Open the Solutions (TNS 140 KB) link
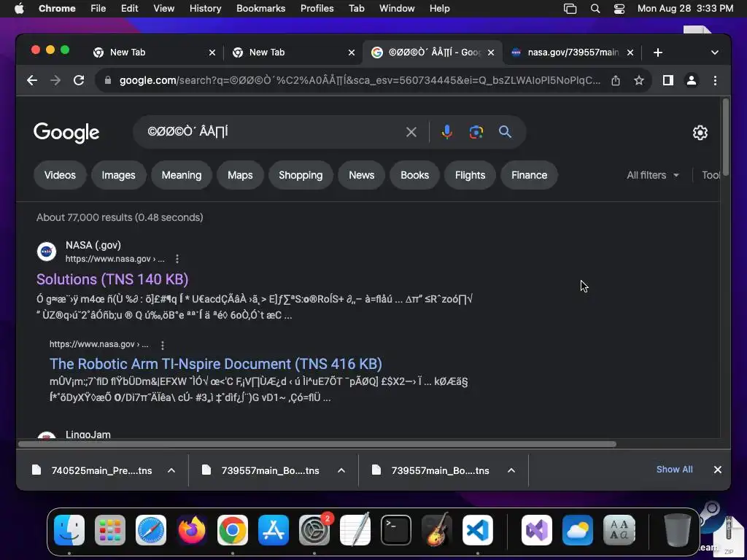 [112, 279]
